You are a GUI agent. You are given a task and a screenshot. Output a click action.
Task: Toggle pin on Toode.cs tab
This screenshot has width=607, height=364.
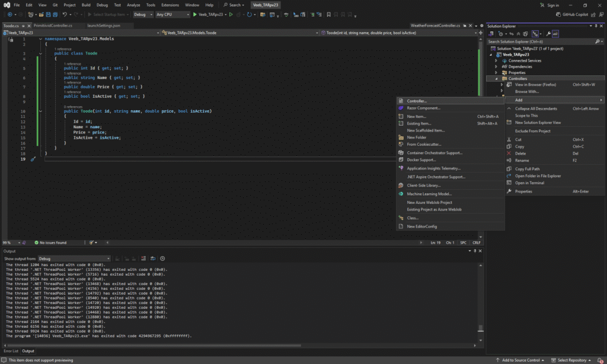(23, 26)
